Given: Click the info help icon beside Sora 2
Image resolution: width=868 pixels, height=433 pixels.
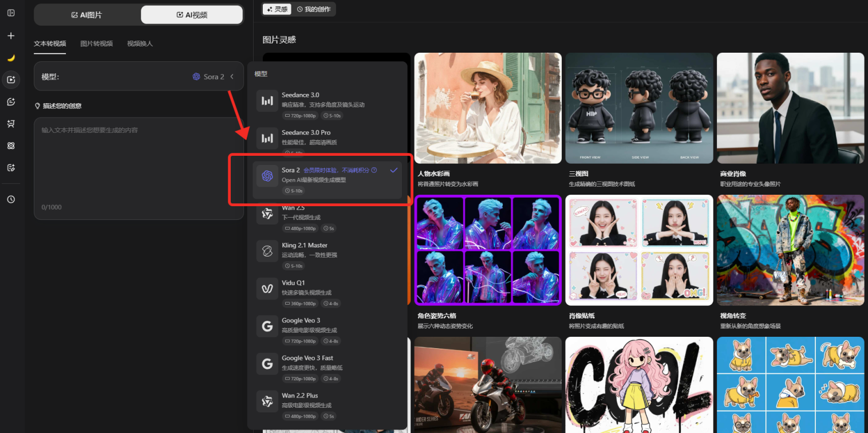Looking at the screenshot, I should pos(374,170).
